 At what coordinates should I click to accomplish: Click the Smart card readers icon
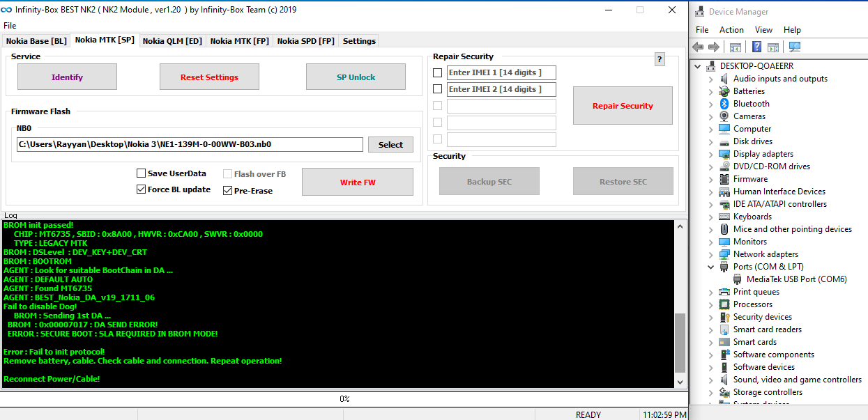[x=724, y=329]
